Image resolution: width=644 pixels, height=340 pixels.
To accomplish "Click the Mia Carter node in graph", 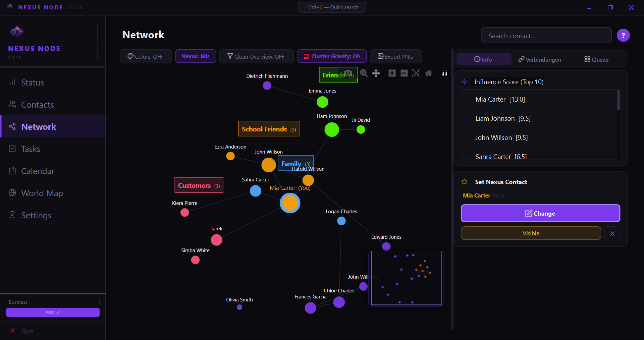I will coord(290,203).
